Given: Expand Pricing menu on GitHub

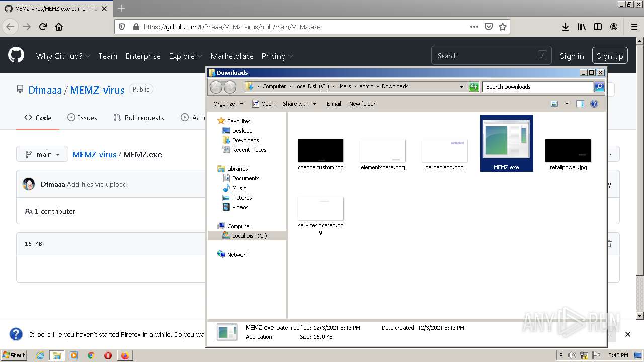Looking at the screenshot, I should tap(277, 56).
